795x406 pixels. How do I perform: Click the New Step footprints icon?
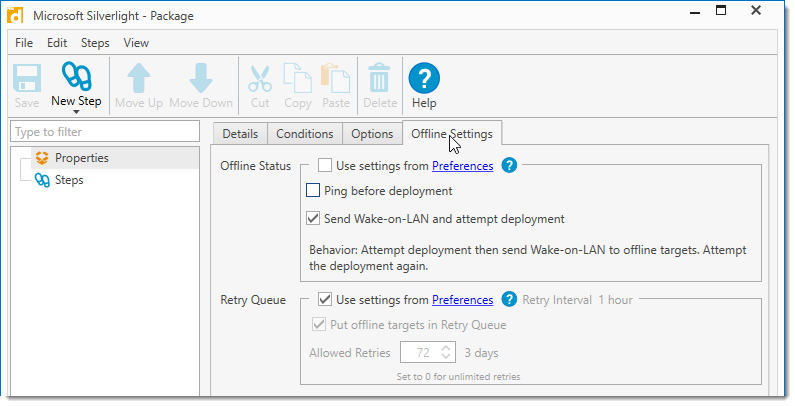(x=76, y=78)
